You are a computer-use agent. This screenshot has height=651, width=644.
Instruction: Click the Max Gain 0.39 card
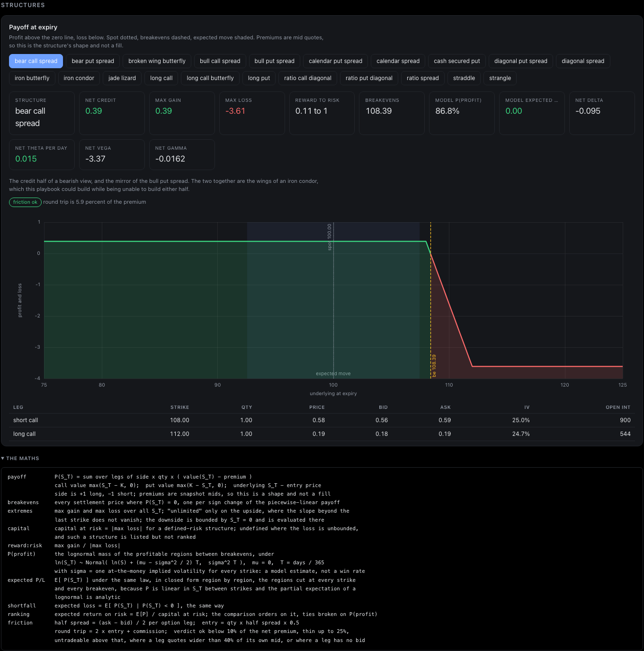pyautogui.click(x=182, y=113)
